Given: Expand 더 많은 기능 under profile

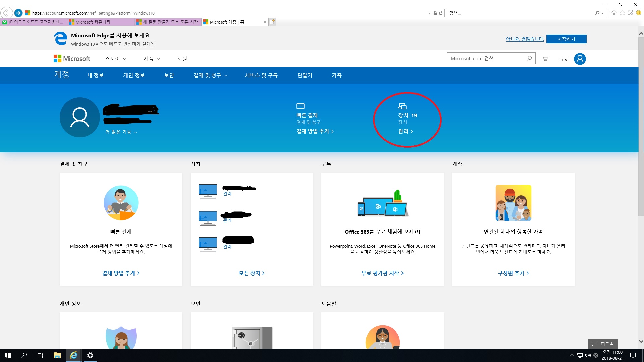Looking at the screenshot, I should coord(121,132).
